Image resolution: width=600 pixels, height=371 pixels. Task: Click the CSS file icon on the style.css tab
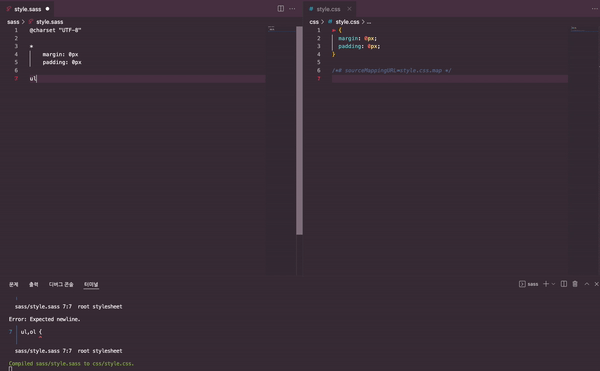pyautogui.click(x=311, y=9)
